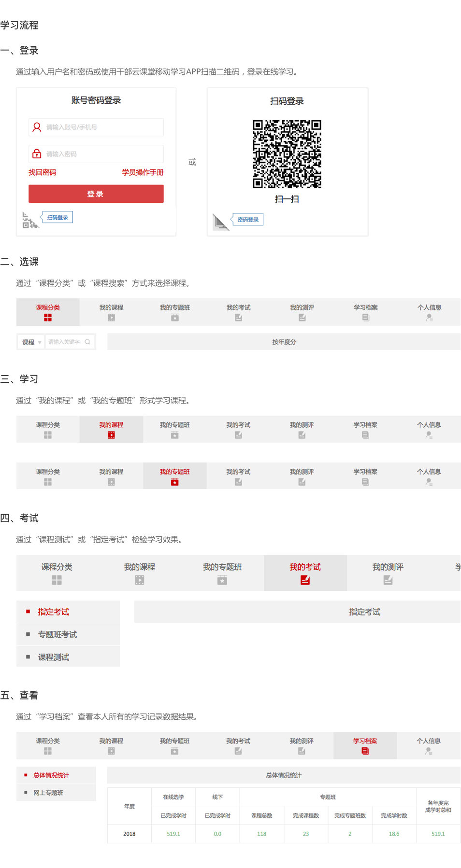Switch to 扫码登录 via the blue tag
This screenshot has height=868, width=461.
click(x=58, y=217)
